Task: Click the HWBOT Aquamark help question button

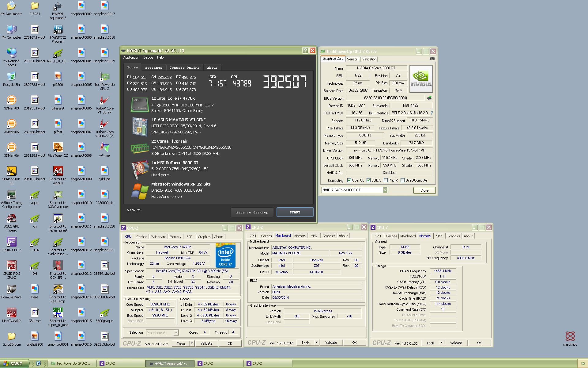Action: pos(305,50)
